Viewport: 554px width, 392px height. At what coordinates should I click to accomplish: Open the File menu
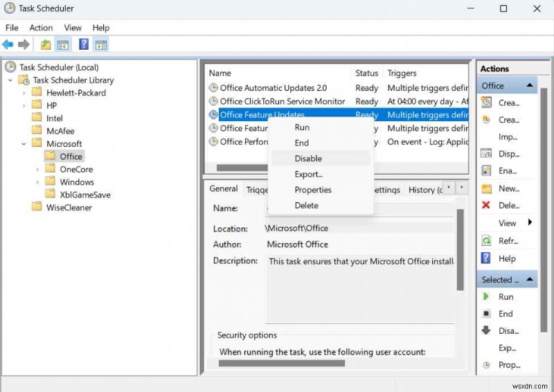click(12, 28)
